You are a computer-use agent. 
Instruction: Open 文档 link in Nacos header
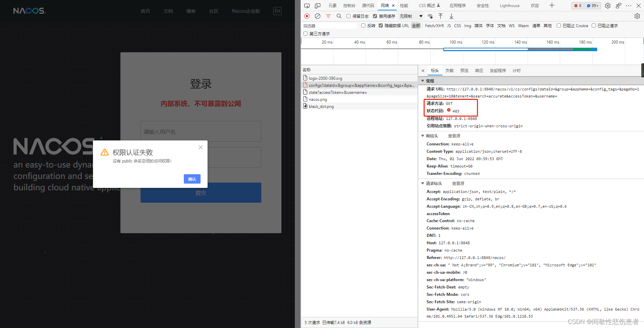point(168,11)
